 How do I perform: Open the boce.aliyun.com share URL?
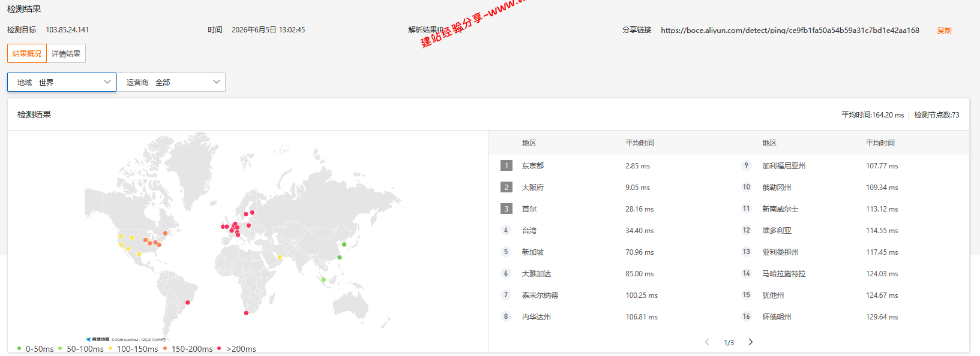pyautogui.click(x=790, y=30)
